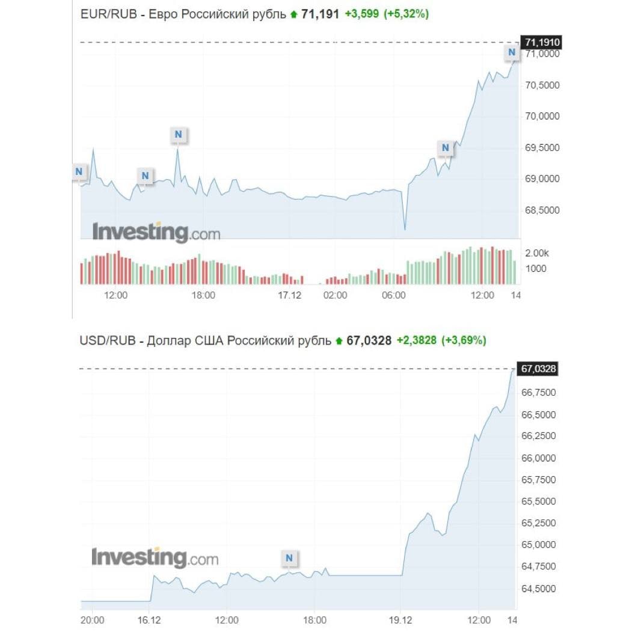The width and height of the screenshot is (644, 644).
Task: Open the USD/RUB Доллар США Российский рубль title
Action: tap(205, 340)
